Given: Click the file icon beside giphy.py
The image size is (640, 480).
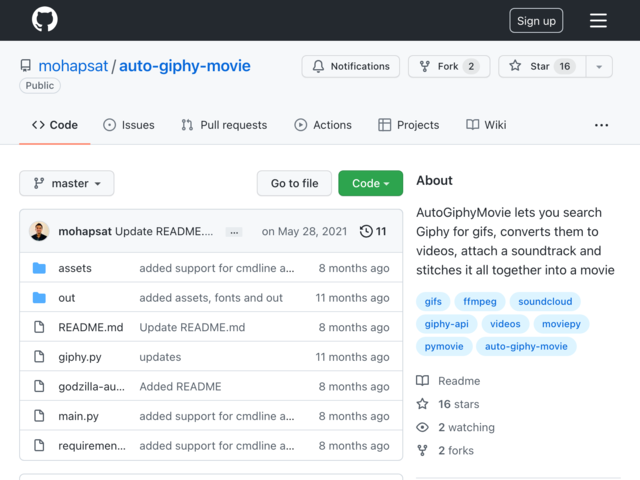Looking at the screenshot, I should click(39, 357).
